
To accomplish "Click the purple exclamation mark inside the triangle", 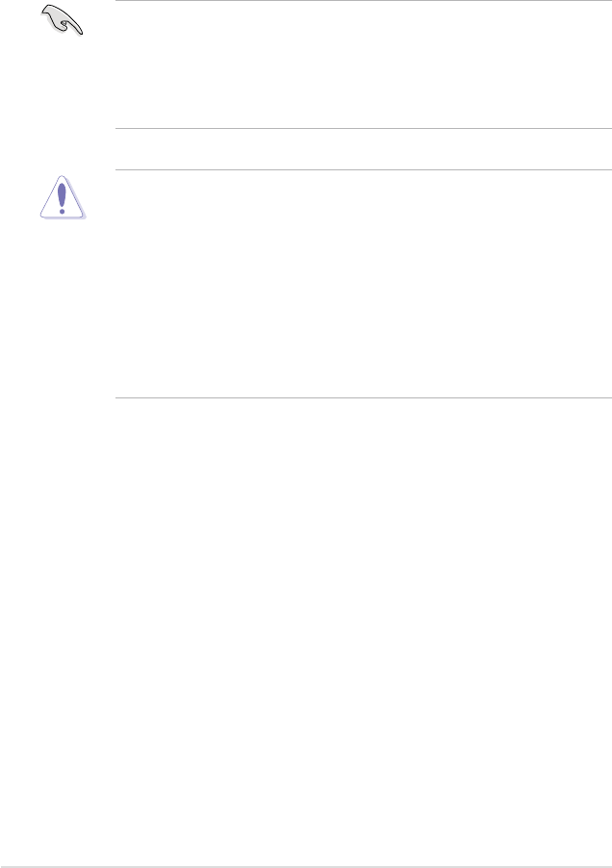I will pos(62,199).
